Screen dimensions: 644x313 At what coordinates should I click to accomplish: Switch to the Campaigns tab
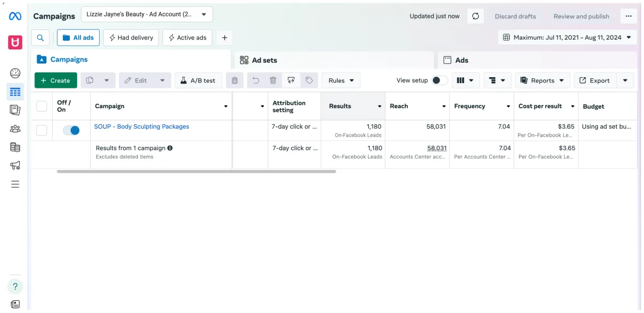[131, 59]
